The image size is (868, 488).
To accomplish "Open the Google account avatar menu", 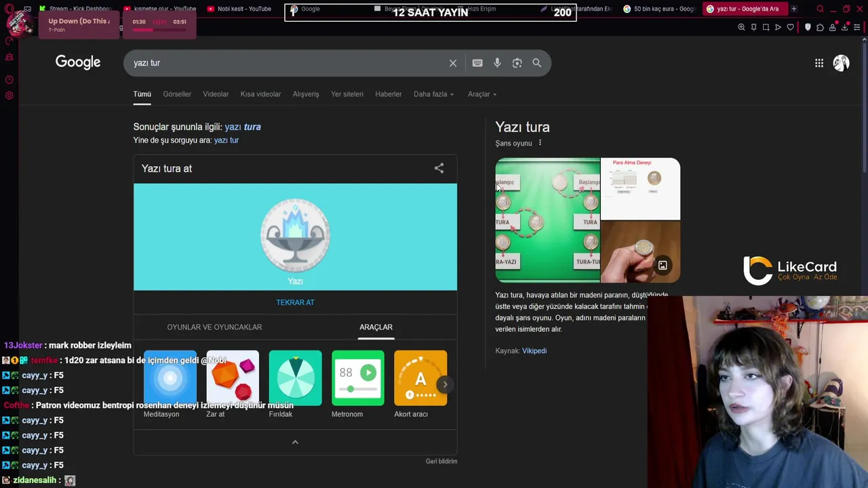I will pyautogui.click(x=842, y=63).
